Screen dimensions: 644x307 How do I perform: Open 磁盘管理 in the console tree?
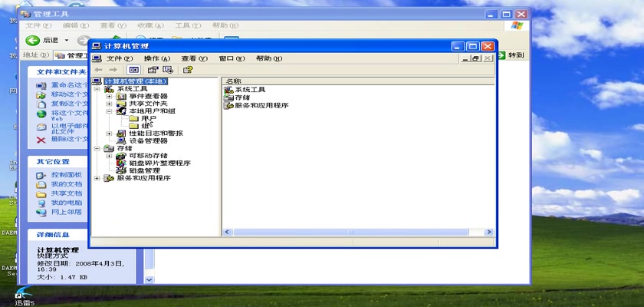coord(145,170)
